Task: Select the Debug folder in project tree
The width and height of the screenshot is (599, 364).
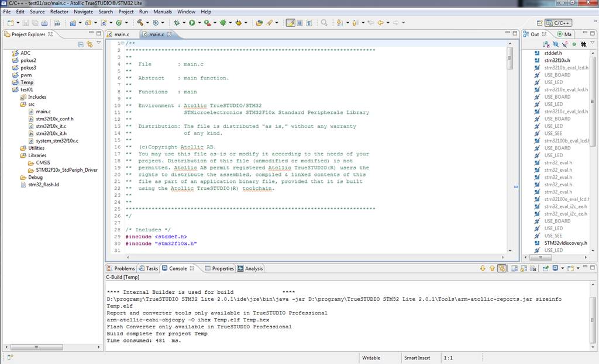Action: (35, 178)
